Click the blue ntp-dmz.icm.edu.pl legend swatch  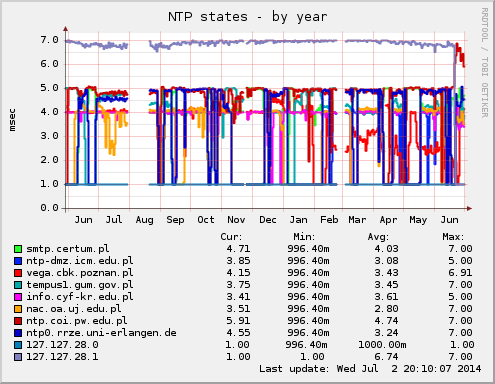18,261
